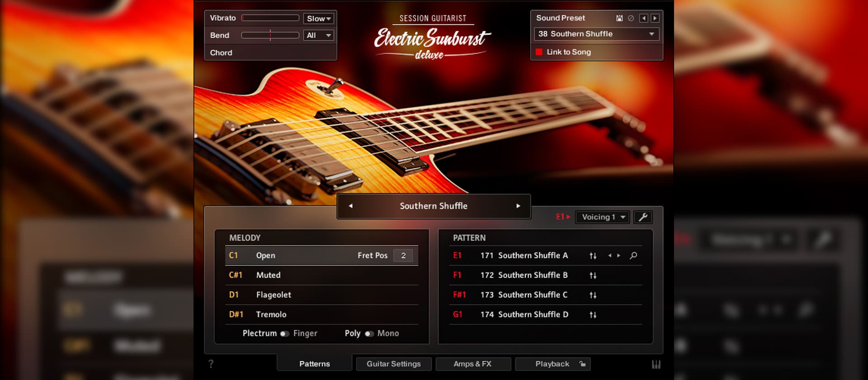This screenshot has height=380, width=868.
Task: Click the Sound Preset label
Action: (x=561, y=18)
